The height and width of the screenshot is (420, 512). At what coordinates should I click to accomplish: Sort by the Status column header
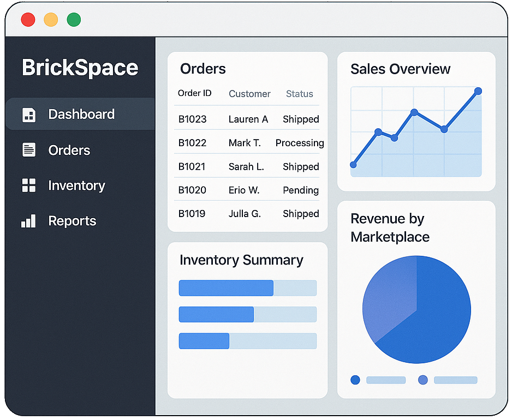tap(299, 94)
